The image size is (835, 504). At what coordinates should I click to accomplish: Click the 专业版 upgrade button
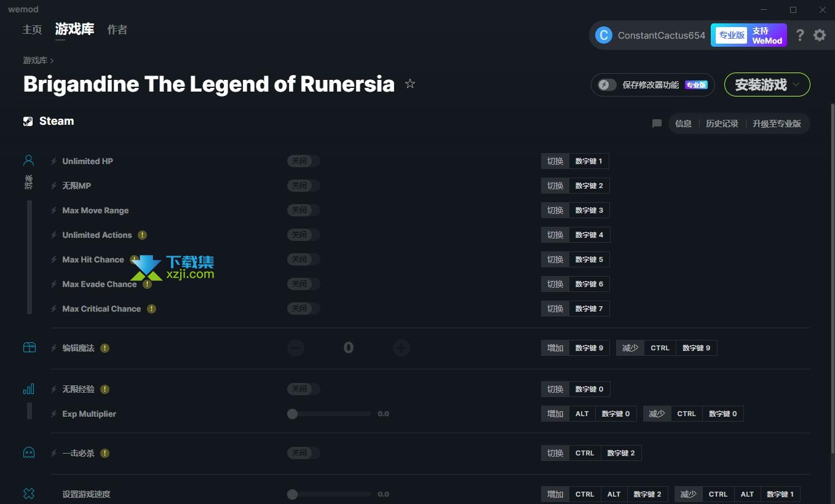pyautogui.click(x=732, y=35)
